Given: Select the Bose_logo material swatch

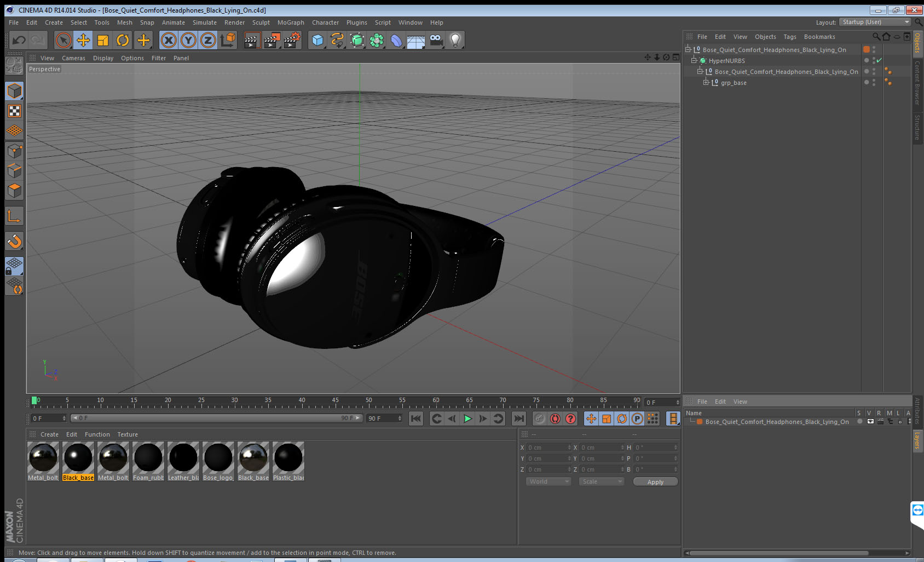Looking at the screenshot, I should [x=218, y=462].
